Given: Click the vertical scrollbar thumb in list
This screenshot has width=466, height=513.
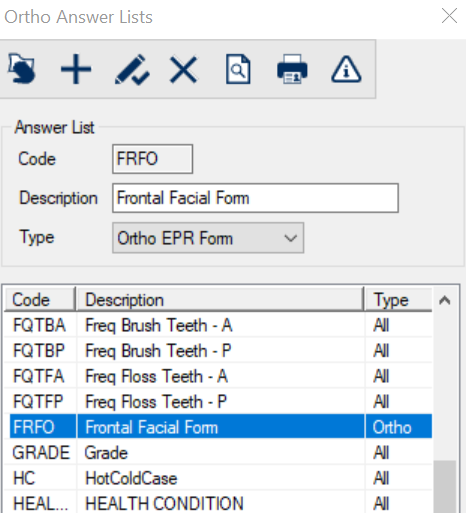Looking at the screenshot, I should (445, 487).
